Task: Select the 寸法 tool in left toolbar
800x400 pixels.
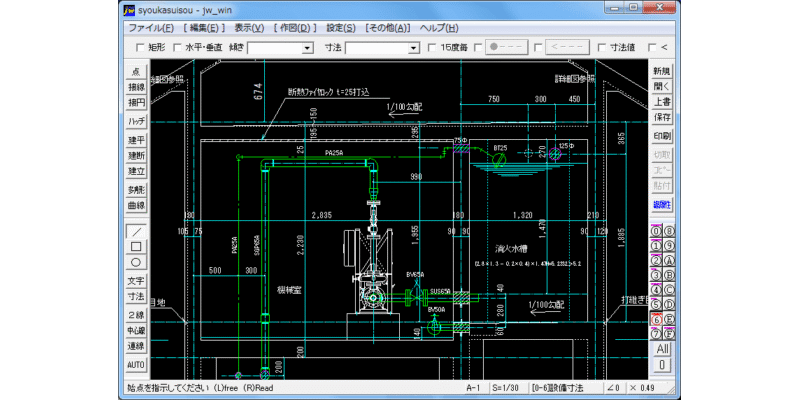Action: click(x=136, y=296)
